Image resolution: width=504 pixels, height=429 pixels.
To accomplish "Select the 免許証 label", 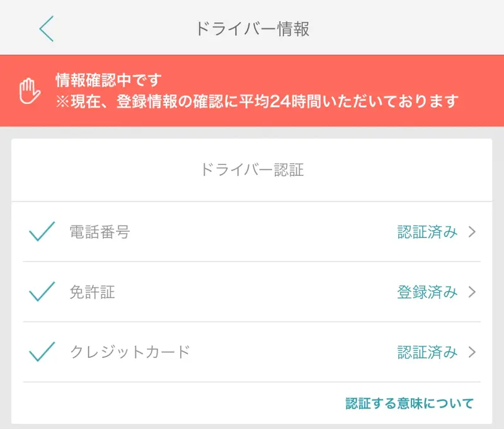I will point(92,292).
